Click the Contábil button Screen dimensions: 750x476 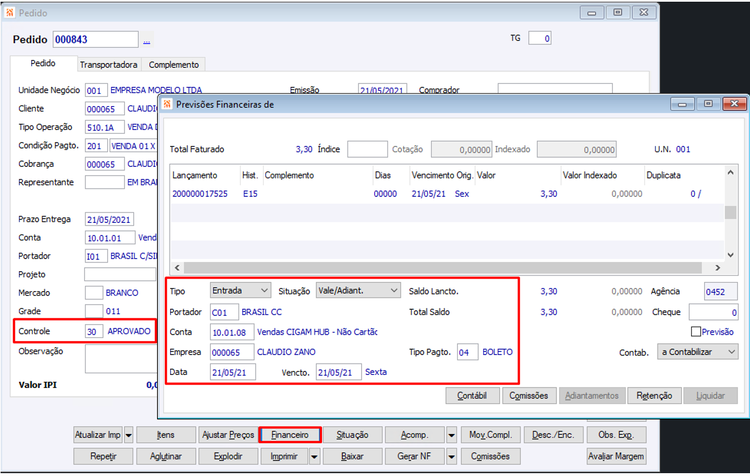[x=472, y=396]
